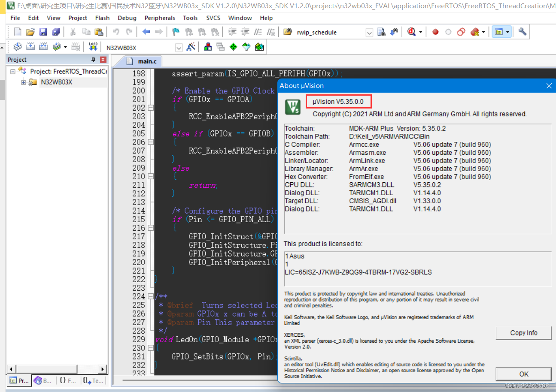This screenshot has width=556, height=392.
Task: Close the About µVision dialog
Action: (549, 86)
